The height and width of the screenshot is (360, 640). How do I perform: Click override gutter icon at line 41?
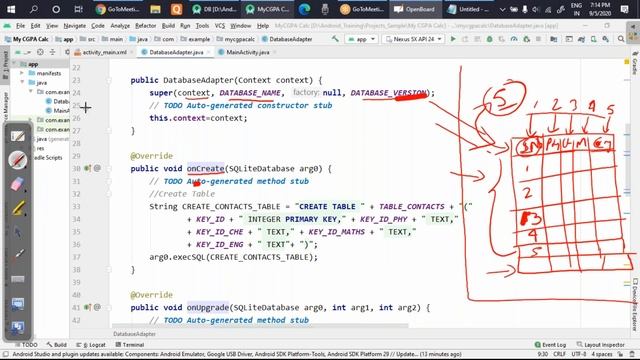[x=87, y=307]
